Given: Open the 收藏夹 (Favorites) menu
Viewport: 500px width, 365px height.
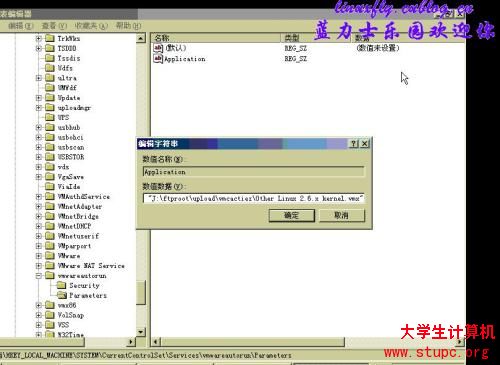Looking at the screenshot, I should tap(91, 26).
